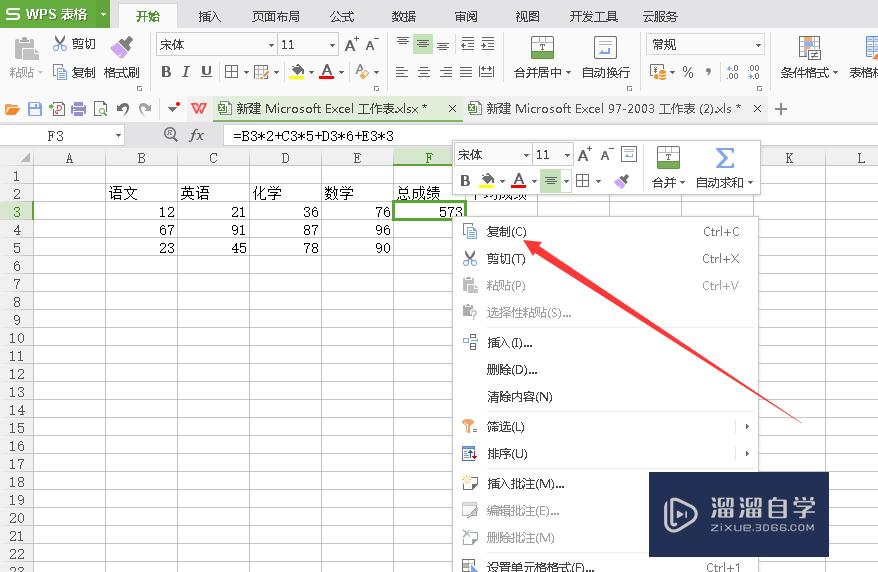Open mini toolbar font size dropdown
Screen dimensions: 878x572
[567, 155]
